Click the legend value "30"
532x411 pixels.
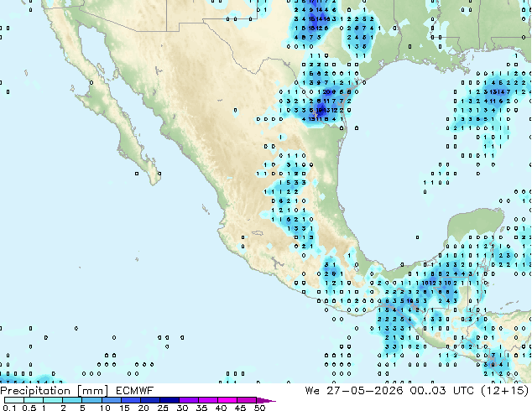click(182, 408)
